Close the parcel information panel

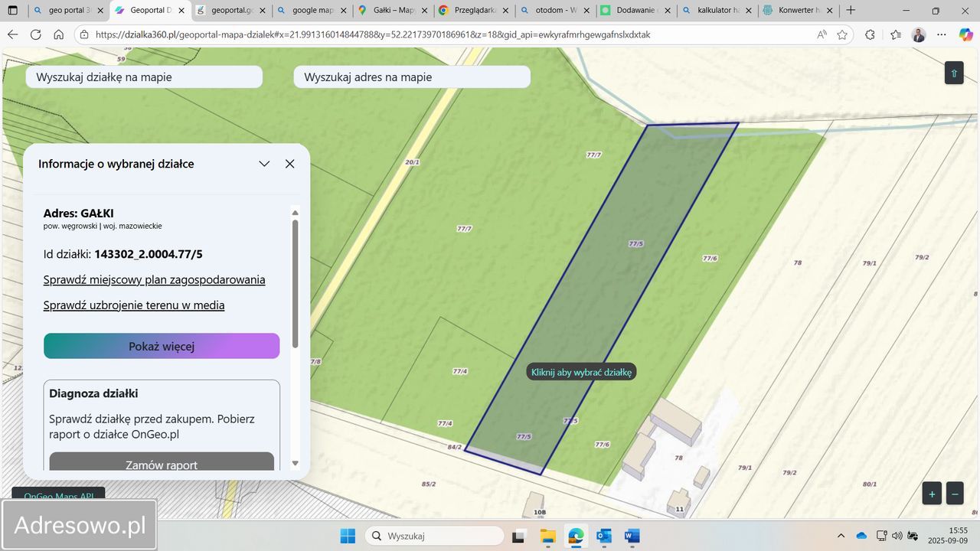(289, 164)
